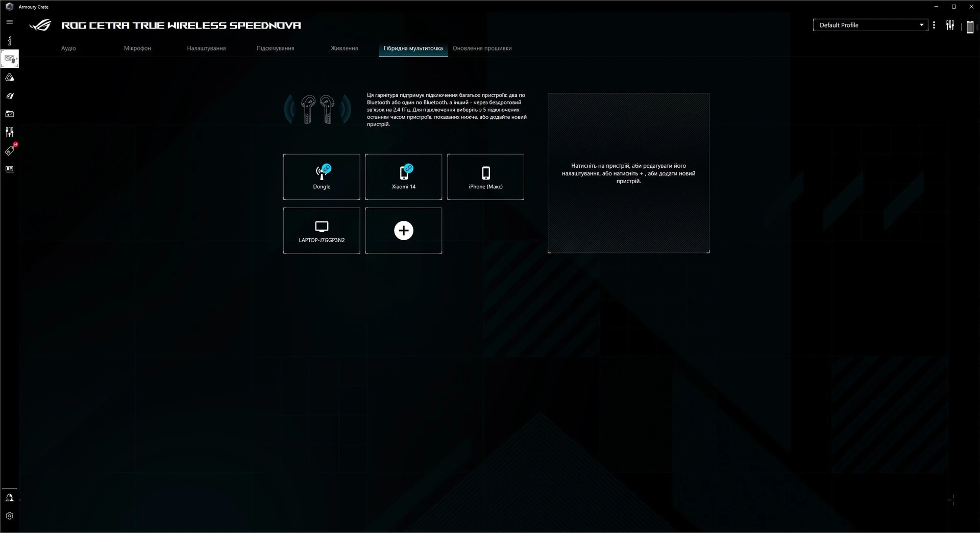Maximize the Armoury Crate window
980x533 pixels.
click(x=953, y=7)
